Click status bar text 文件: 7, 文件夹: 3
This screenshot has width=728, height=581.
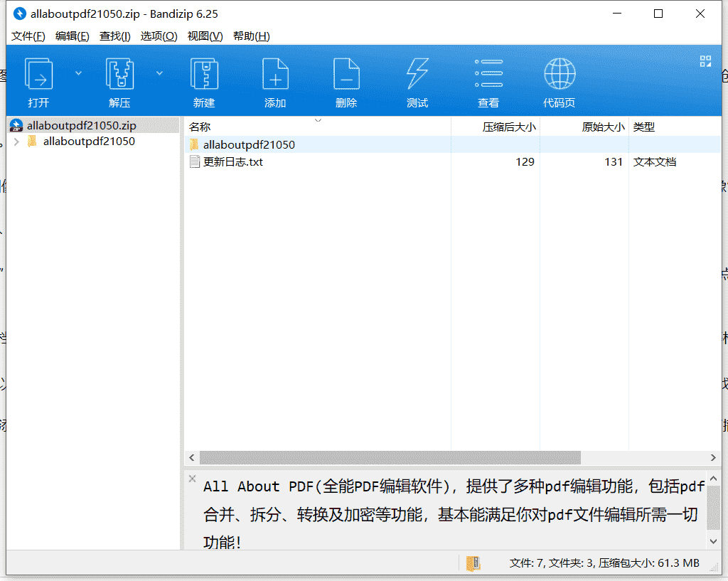pos(552,563)
